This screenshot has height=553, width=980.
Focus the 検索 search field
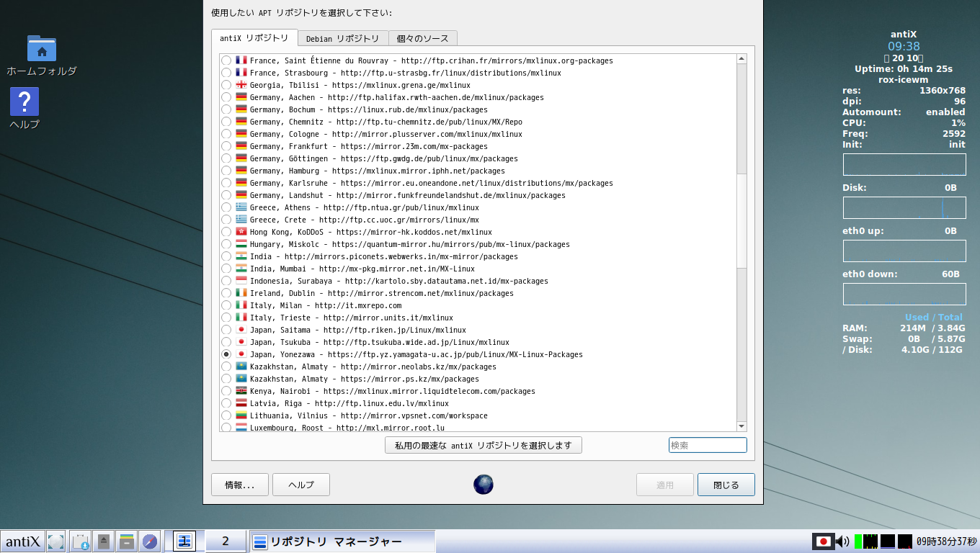click(708, 445)
